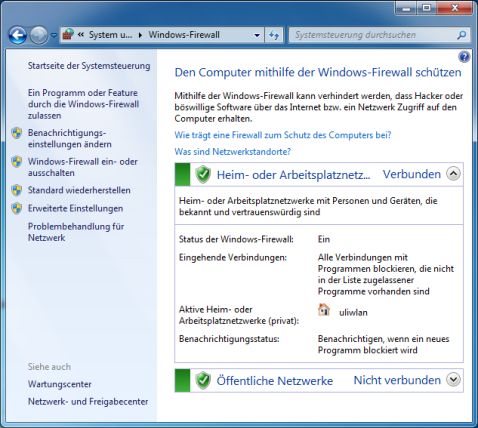478x428 pixels.
Task: Click green shield icon of Heim- oder Arbeitsplatznetz
Action: pyautogui.click(x=203, y=174)
